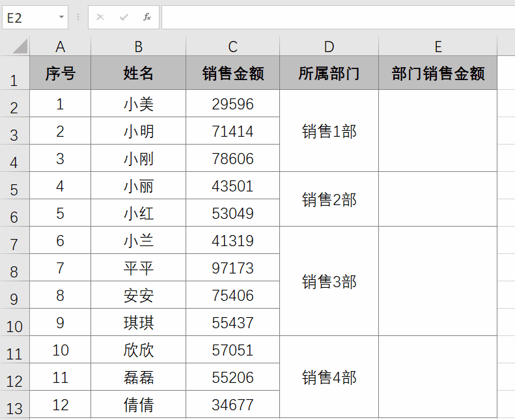Click the sales amount 34677
The width and height of the screenshot is (515, 420).
233,404
